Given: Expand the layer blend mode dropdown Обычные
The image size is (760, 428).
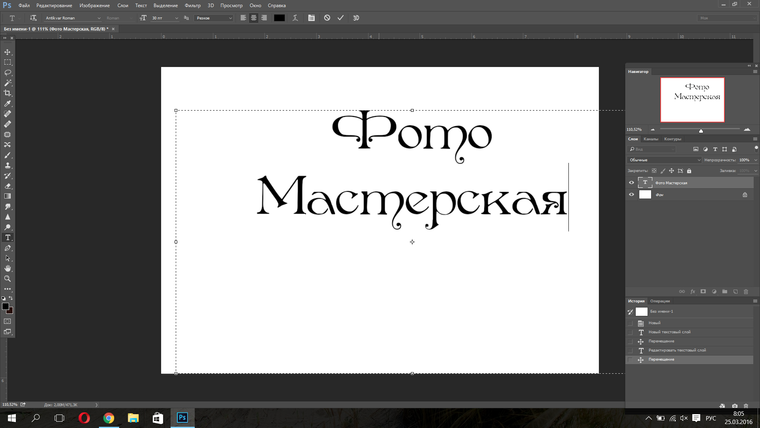Looking at the screenshot, I should [664, 160].
